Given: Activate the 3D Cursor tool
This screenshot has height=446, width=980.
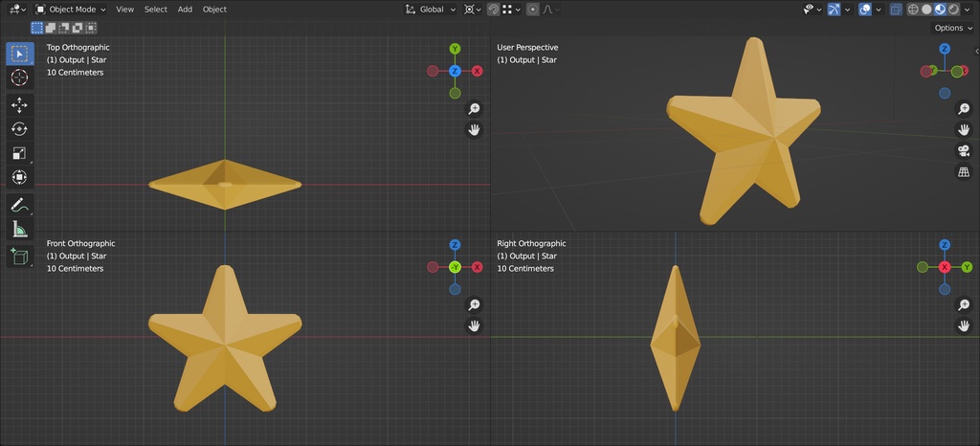Looking at the screenshot, I should (x=19, y=78).
